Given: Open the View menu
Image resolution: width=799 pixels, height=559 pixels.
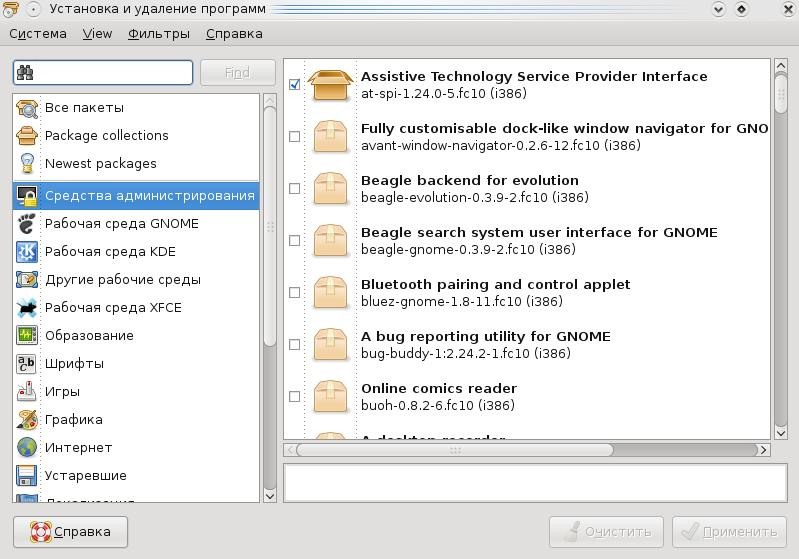Looking at the screenshot, I should click(x=97, y=34).
